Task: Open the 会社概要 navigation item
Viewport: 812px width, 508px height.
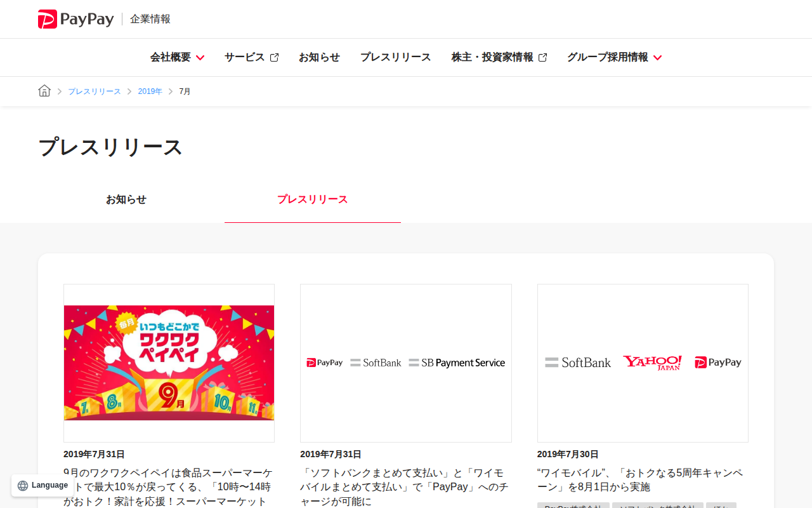Action: coord(171,57)
